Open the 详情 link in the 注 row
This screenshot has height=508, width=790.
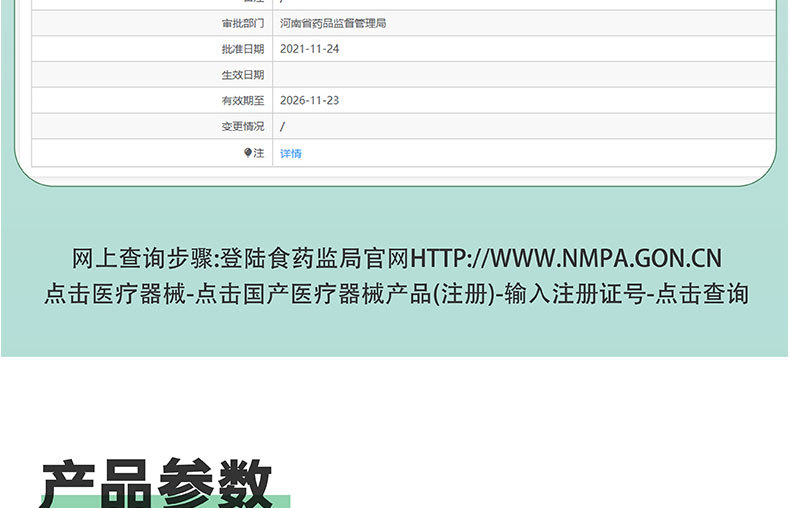pyautogui.click(x=291, y=153)
